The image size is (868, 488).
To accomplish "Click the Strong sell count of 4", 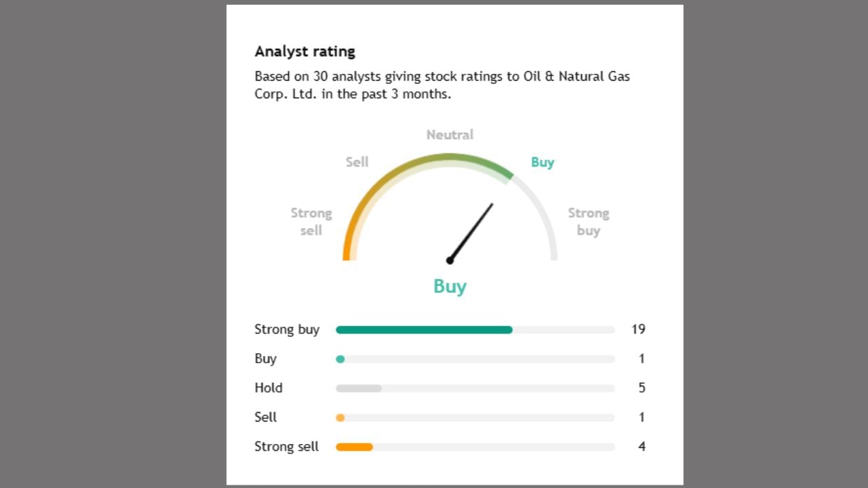I will tap(642, 447).
